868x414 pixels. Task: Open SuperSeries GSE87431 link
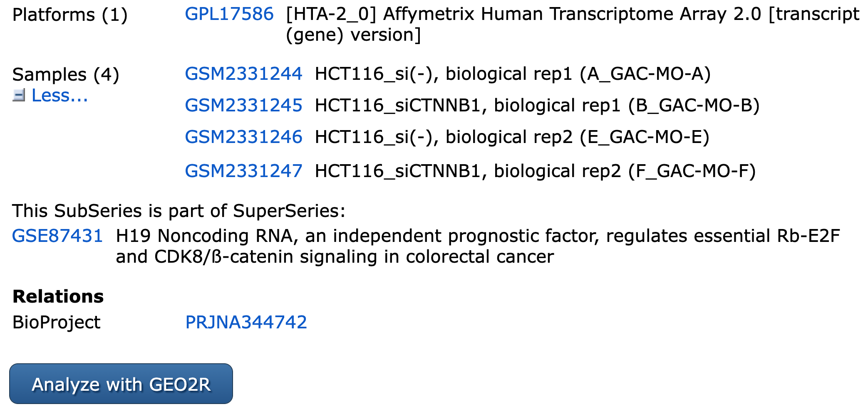point(57,236)
